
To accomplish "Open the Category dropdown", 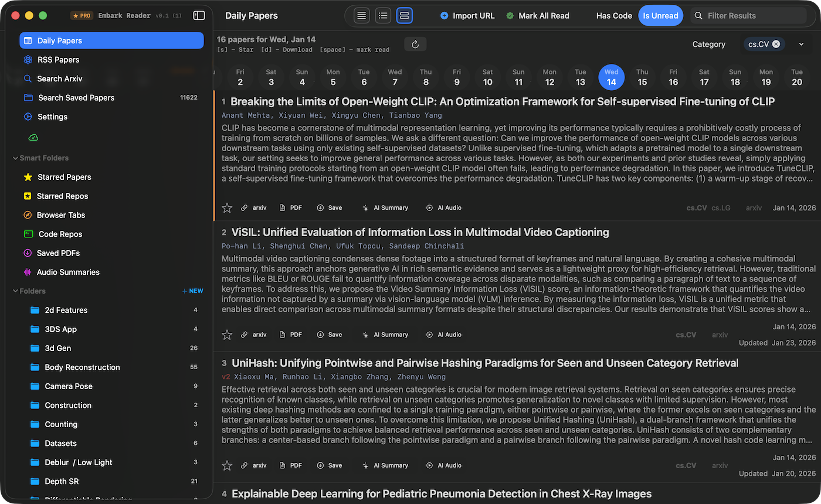I will pos(801,44).
